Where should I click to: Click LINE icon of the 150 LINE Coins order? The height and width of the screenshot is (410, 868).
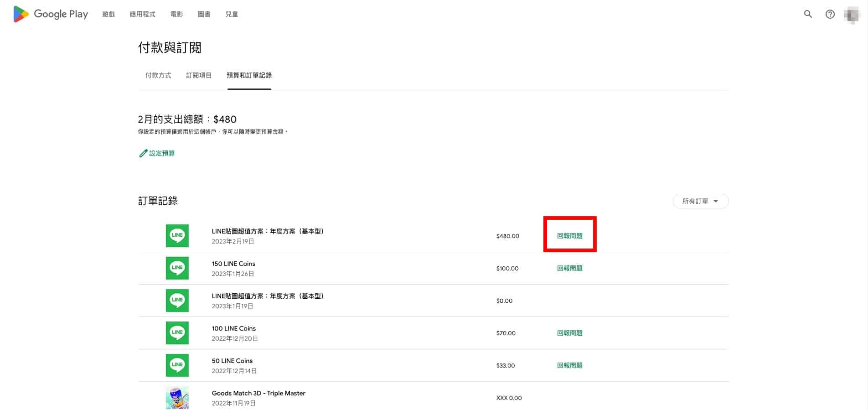177,268
